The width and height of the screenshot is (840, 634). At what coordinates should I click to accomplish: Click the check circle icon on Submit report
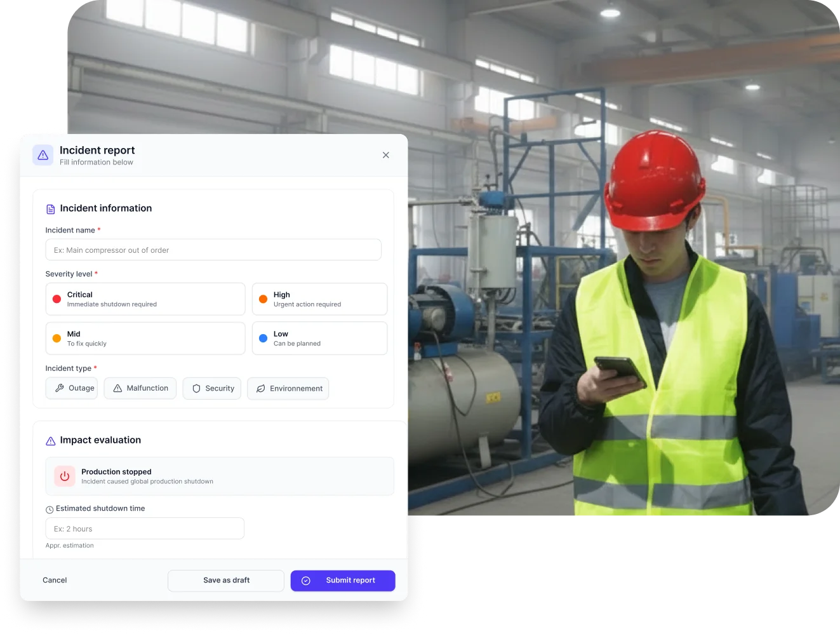[x=306, y=581]
